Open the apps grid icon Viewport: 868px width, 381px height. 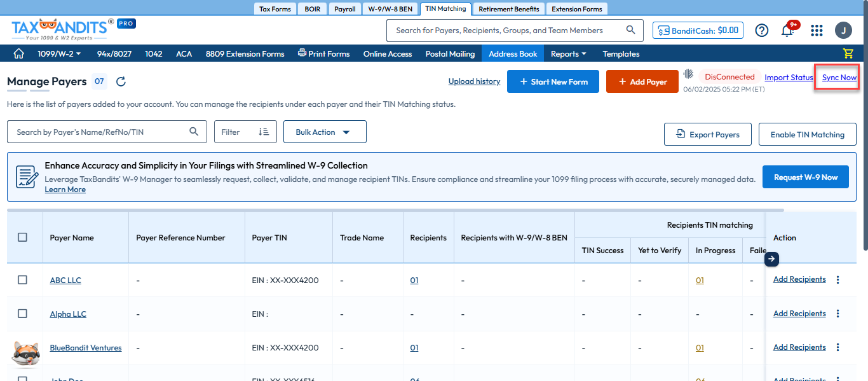point(817,30)
